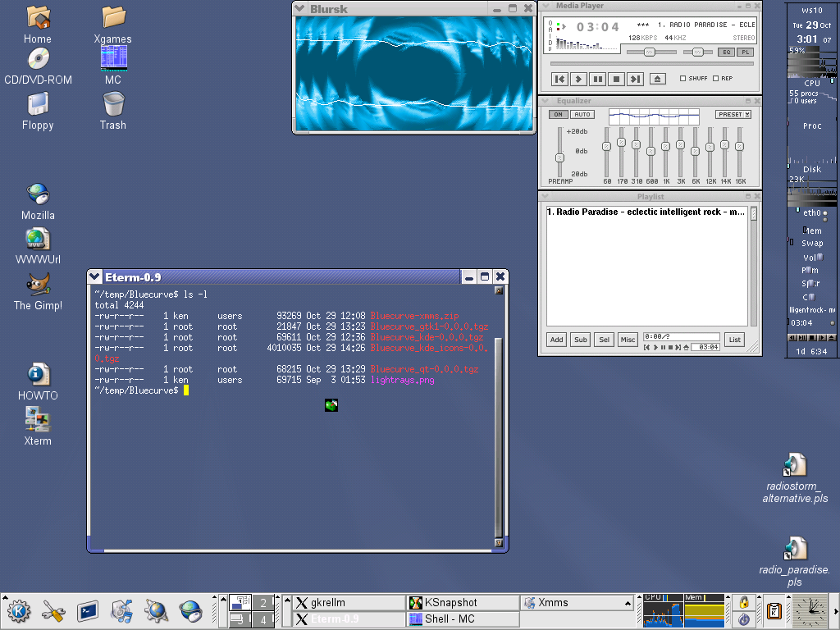Open the Eterm-0.9 window menu arrow

(x=95, y=276)
